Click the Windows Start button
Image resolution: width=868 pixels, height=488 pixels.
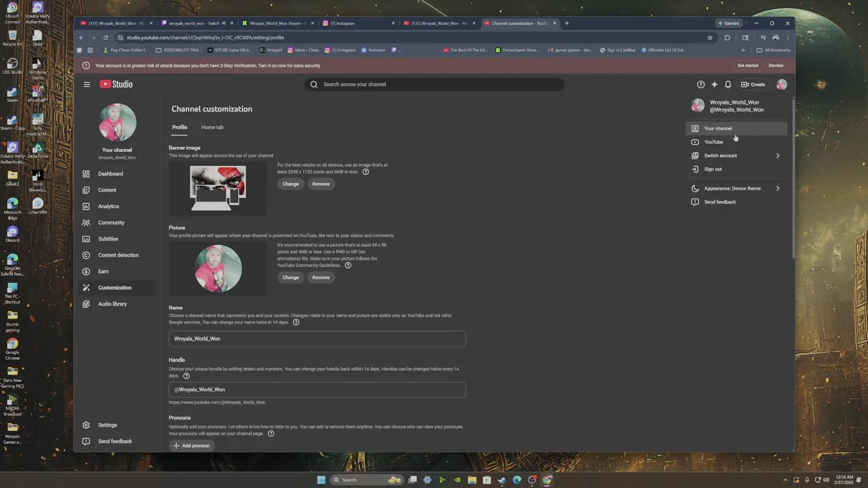(x=321, y=480)
